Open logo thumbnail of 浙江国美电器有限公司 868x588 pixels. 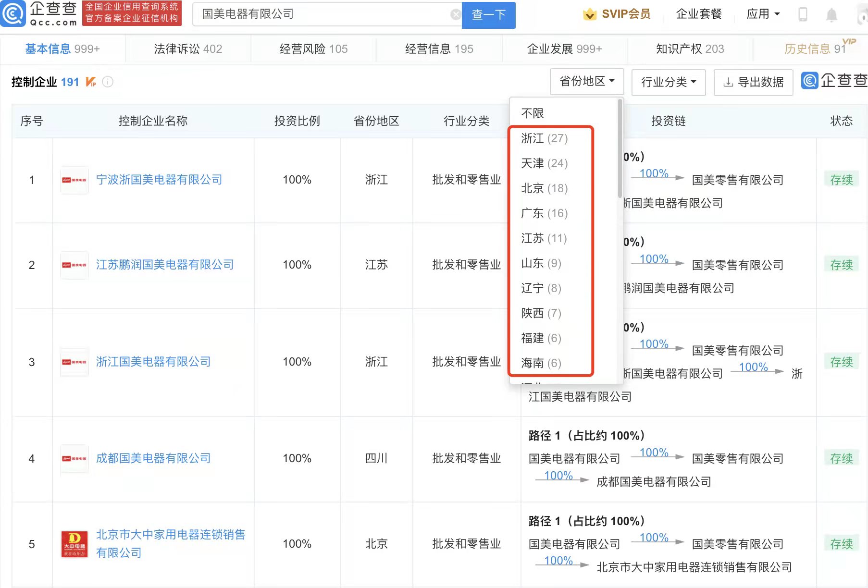pos(74,362)
